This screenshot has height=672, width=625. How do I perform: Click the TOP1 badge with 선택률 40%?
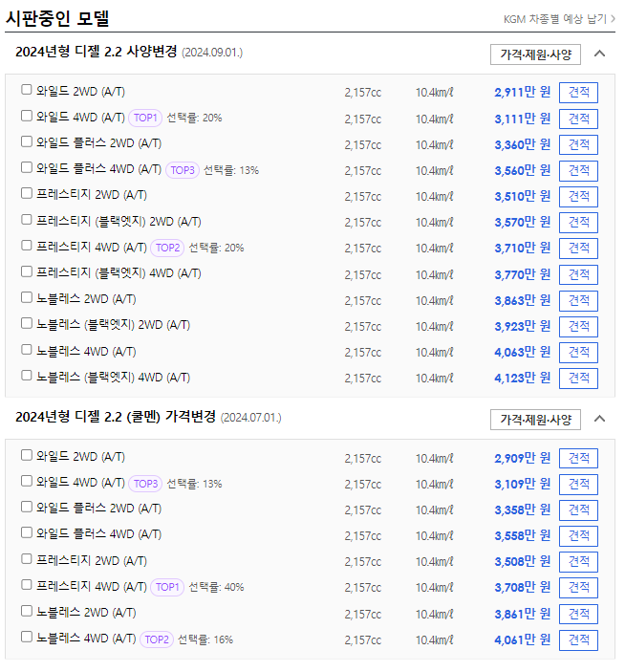pyautogui.click(x=167, y=587)
